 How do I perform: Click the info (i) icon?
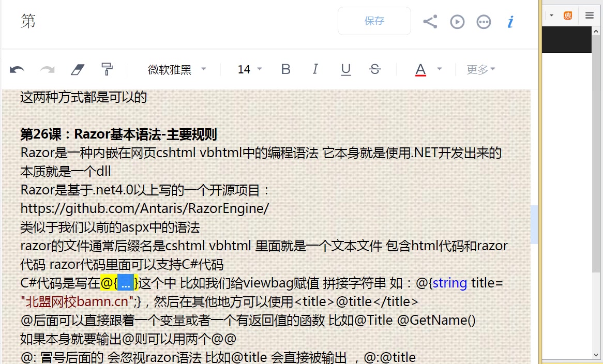tap(510, 21)
